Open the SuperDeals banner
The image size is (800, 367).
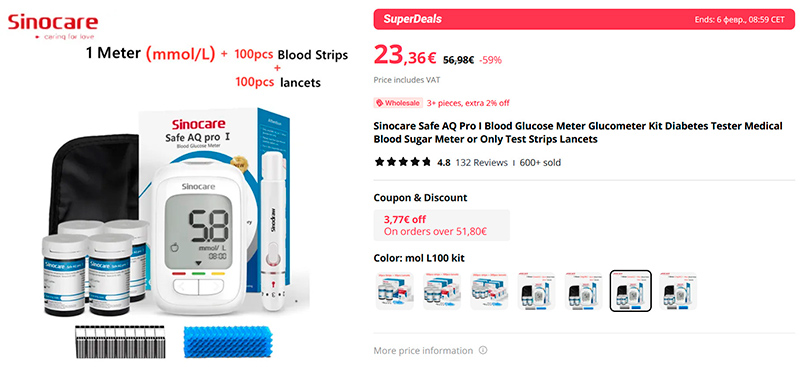pos(584,19)
